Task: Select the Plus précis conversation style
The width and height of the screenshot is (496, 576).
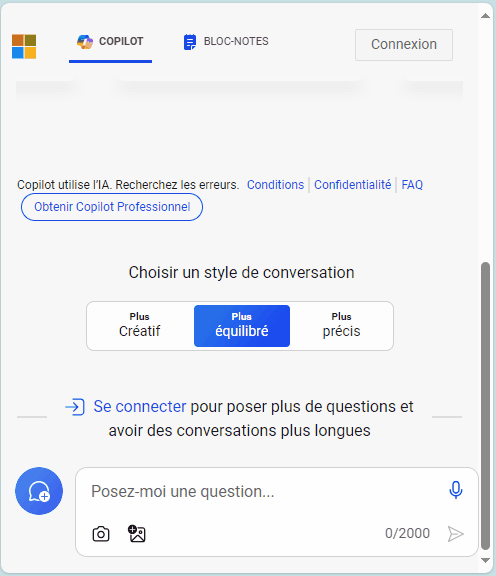Action: point(341,326)
